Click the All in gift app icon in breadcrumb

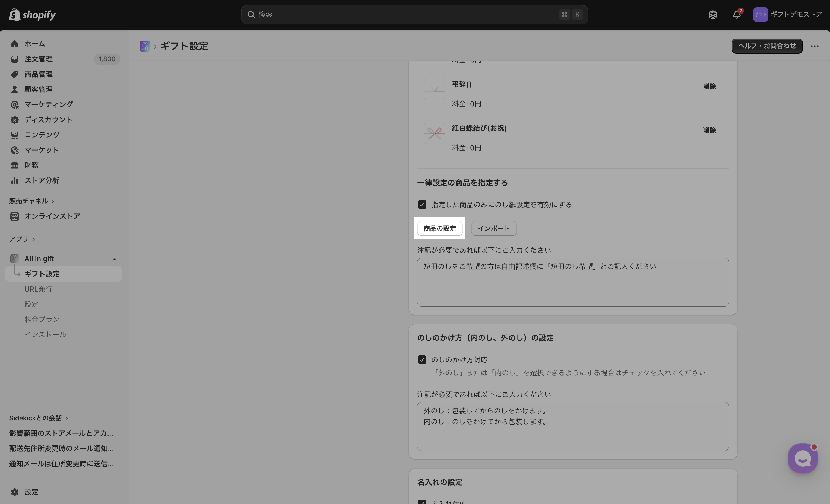coord(144,46)
